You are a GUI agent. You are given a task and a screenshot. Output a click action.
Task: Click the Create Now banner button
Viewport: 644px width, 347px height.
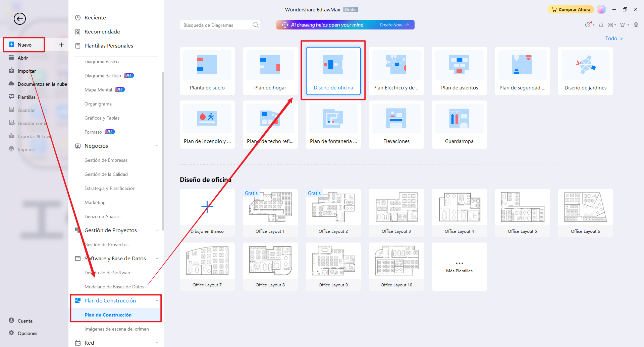tap(394, 25)
